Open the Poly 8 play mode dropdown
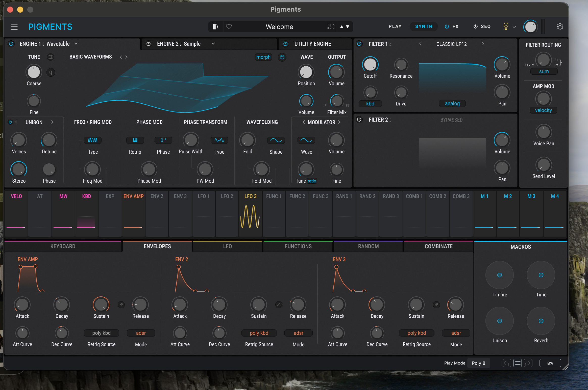Screen dimensions: 588x390 point(478,363)
